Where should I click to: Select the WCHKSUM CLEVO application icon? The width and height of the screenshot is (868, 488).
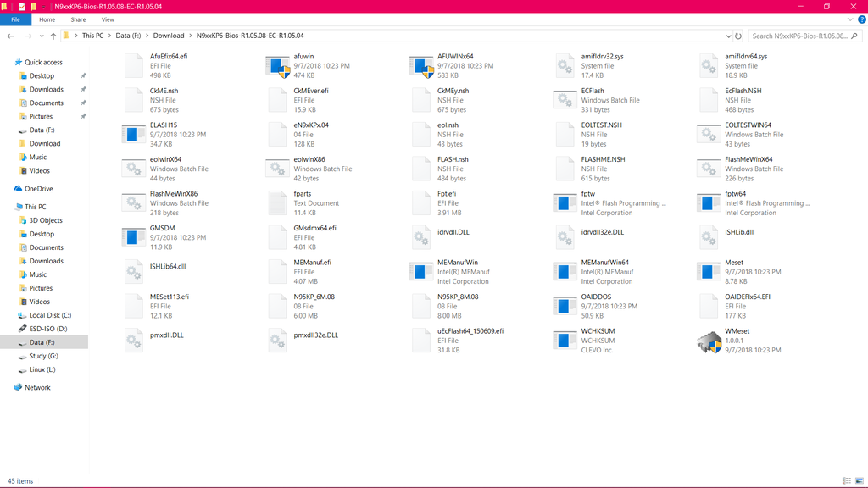tap(565, 341)
